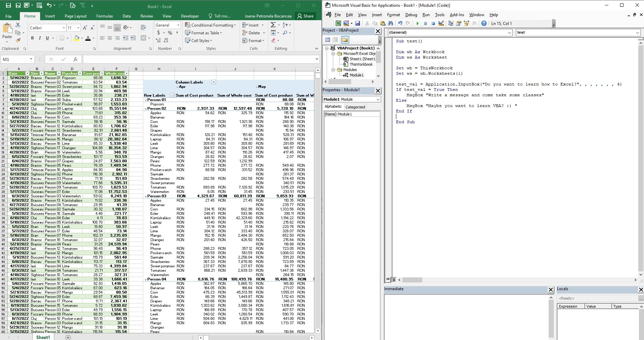Image resolution: width=644 pixels, height=340 pixels.
Task: Click the Percent Style icon
Action: 170,33
